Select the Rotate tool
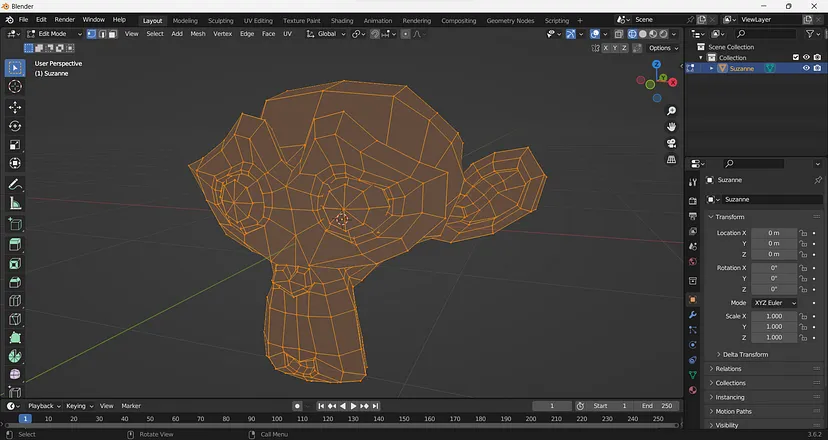828x440 pixels. click(x=15, y=126)
